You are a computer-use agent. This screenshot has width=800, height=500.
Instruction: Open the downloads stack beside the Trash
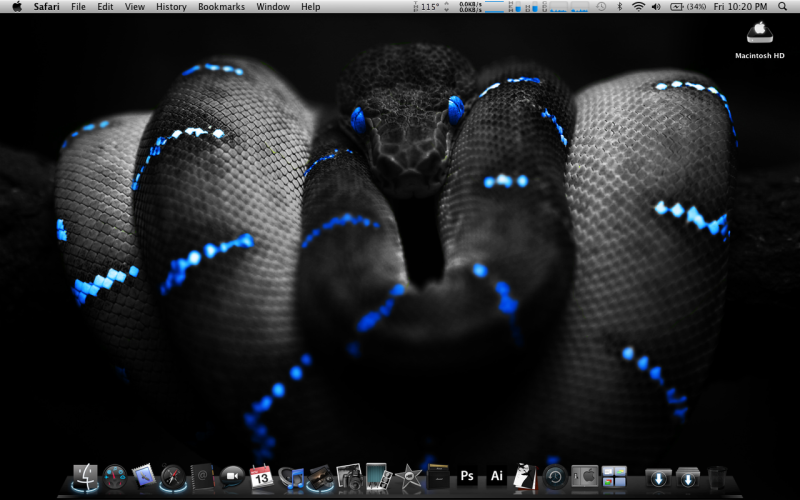[x=688, y=479]
